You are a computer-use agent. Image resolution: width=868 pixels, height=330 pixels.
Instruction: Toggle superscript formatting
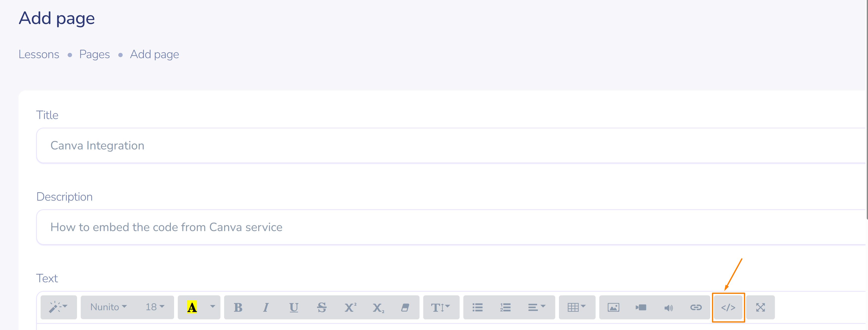pyautogui.click(x=350, y=307)
